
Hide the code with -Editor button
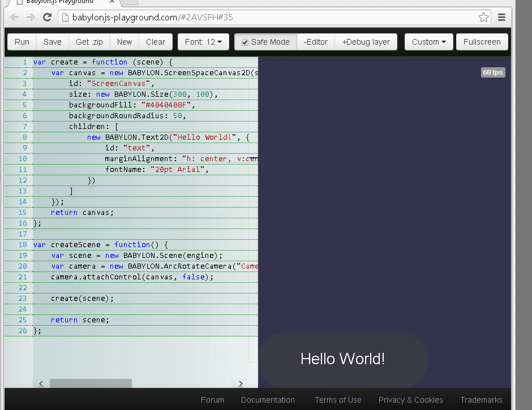coord(316,42)
